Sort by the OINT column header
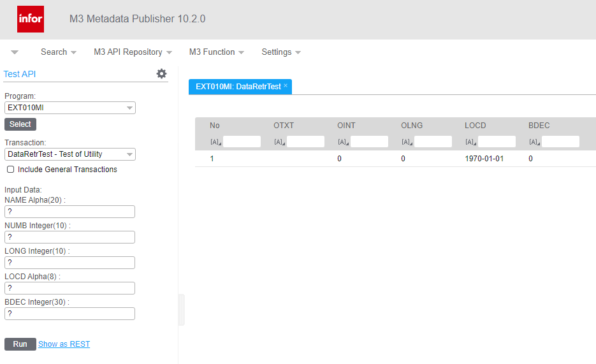596x364 pixels. point(346,126)
